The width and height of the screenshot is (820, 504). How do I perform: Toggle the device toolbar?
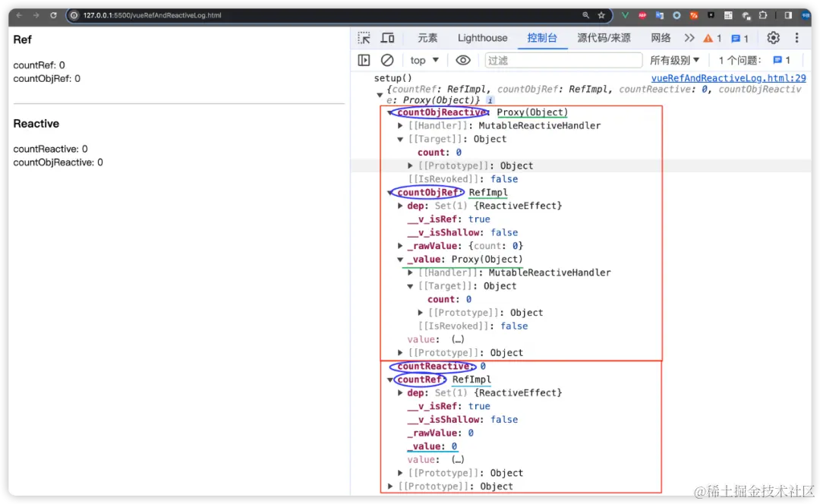pyautogui.click(x=387, y=38)
